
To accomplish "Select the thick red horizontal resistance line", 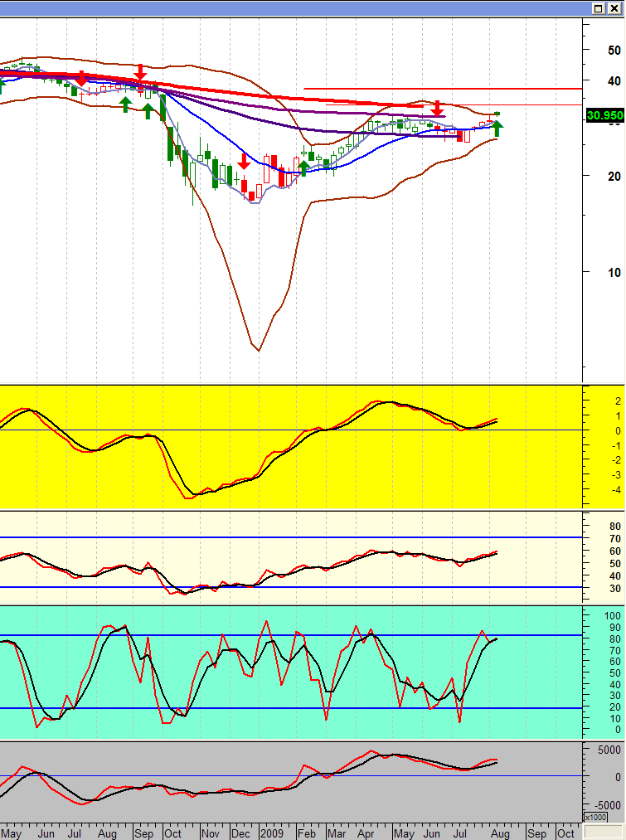I will (442, 89).
